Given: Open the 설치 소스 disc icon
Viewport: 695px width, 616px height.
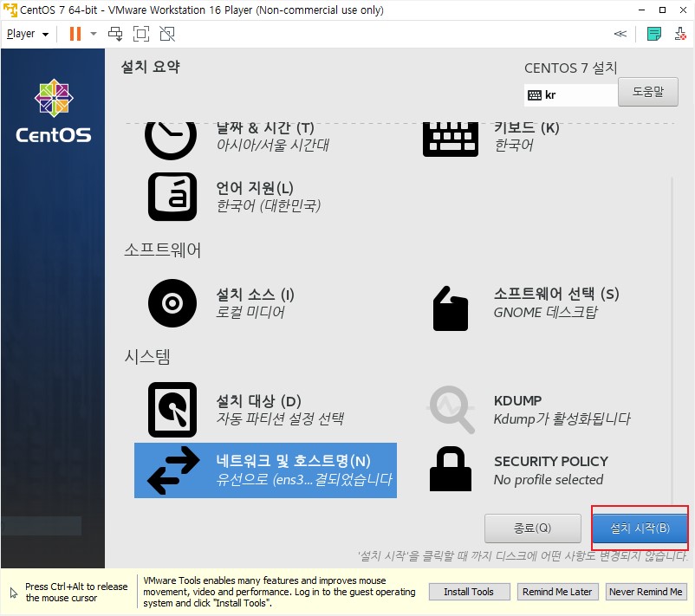Looking at the screenshot, I should point(172,303).
